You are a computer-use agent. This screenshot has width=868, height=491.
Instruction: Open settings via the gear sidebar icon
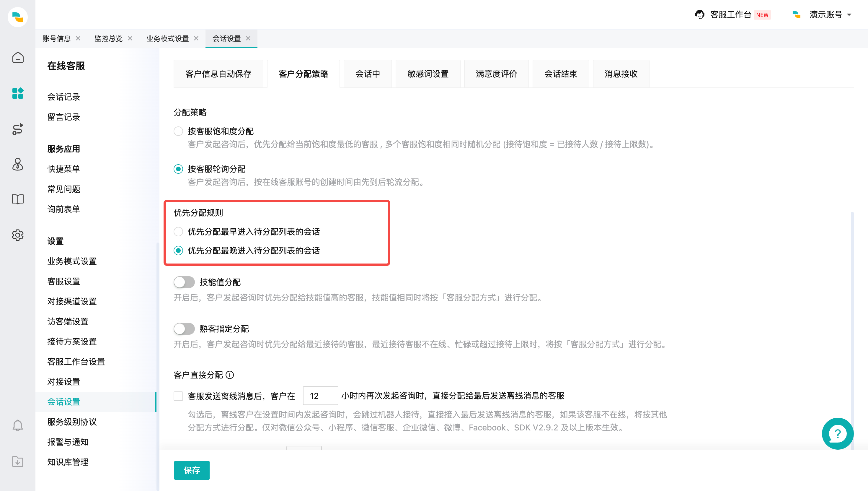tap(17, 235)
